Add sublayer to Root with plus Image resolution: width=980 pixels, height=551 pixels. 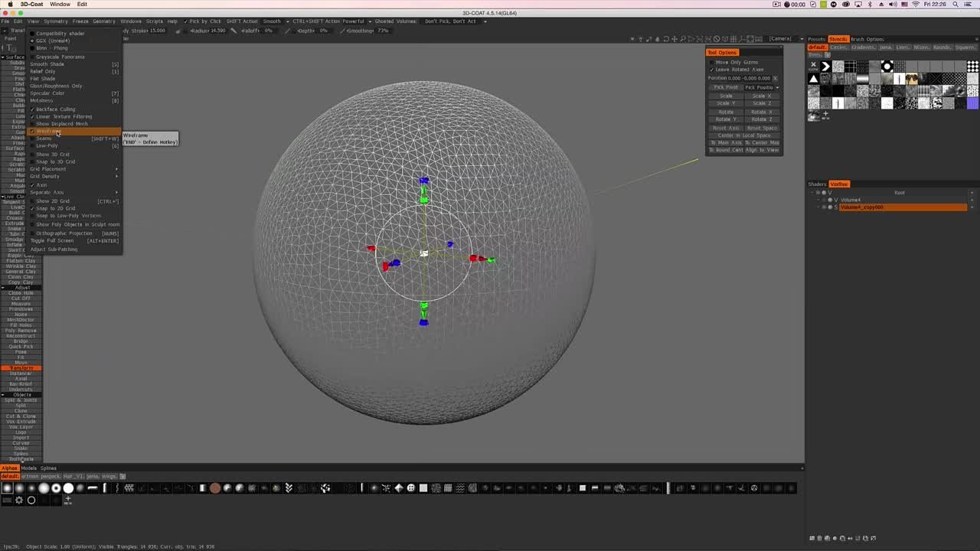(x=972, y=193)
